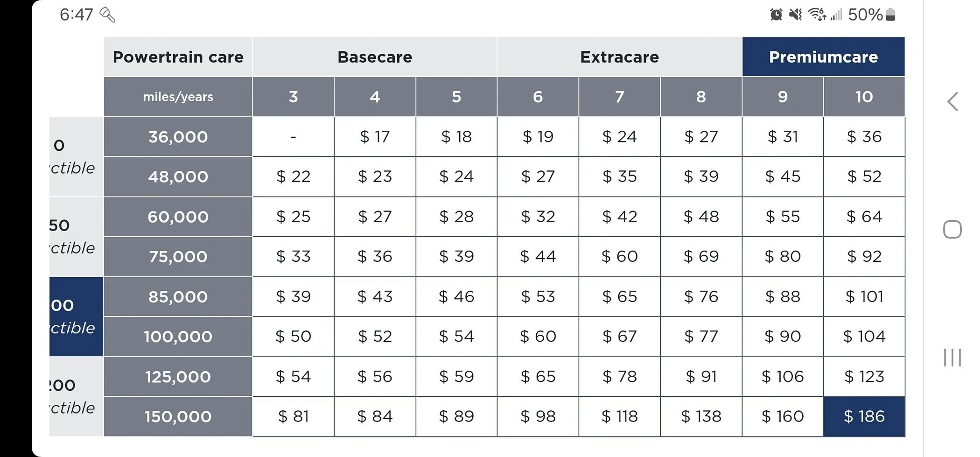The image size is (980, 457).
Task: Tap the Android home button
Action: pos(952,229)
